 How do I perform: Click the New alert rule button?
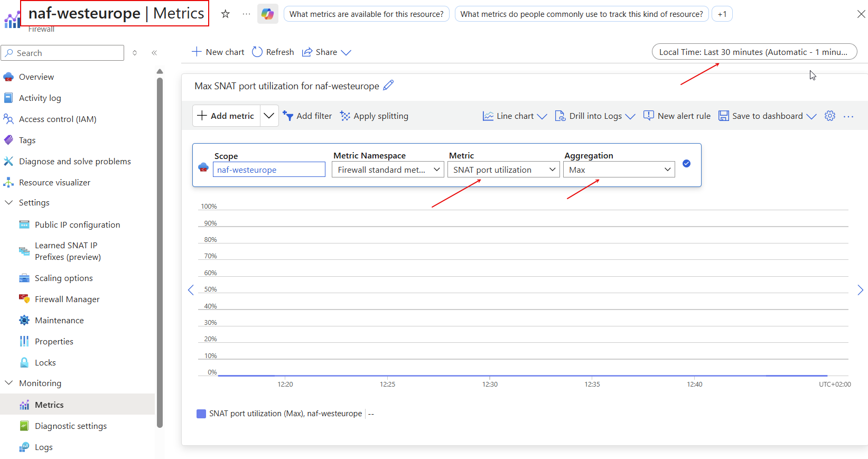(677, 116)
